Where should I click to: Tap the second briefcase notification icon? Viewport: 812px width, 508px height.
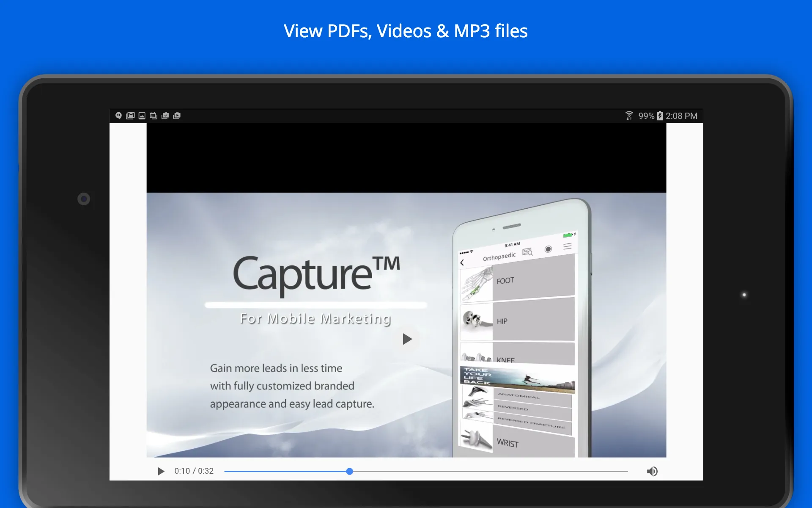[x=177, y=116]
